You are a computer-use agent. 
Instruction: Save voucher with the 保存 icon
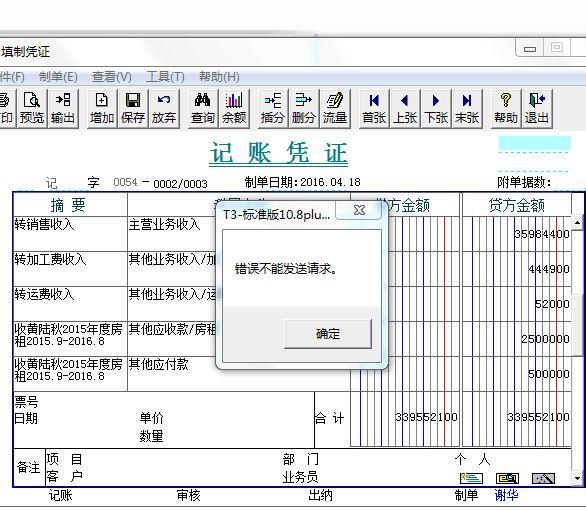133,108
